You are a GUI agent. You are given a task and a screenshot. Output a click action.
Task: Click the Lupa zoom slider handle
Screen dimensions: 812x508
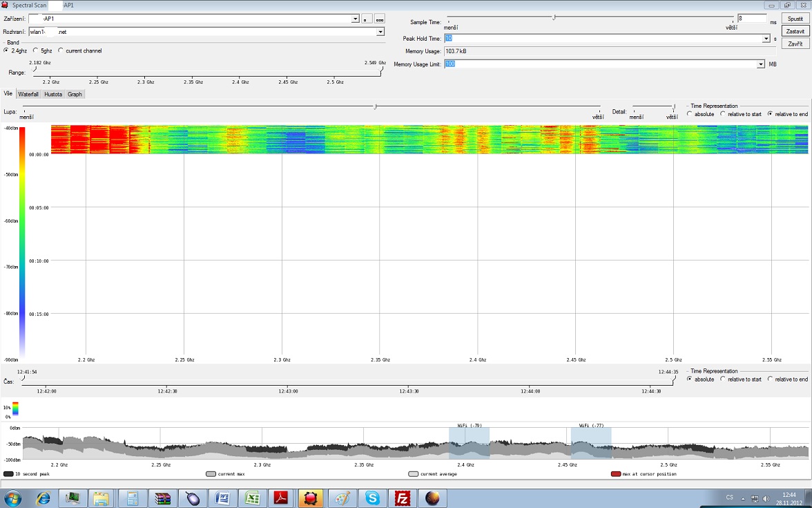tap(375, 106)
